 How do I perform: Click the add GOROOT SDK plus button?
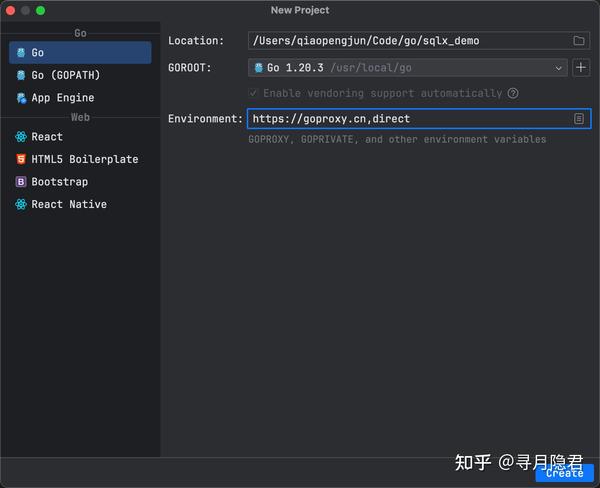pyautogui.click(x=581, y=67)
